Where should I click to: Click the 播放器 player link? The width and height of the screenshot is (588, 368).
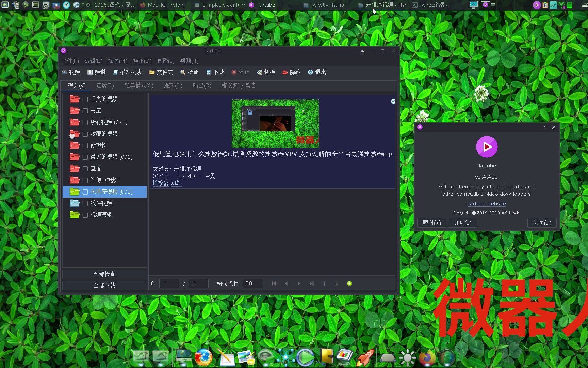[161, 183]
